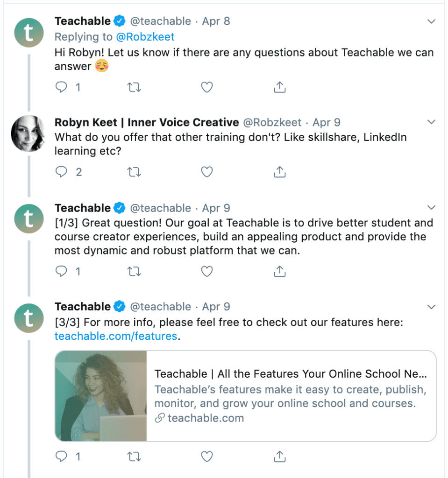
Task: Open the Teachable features link preview card
Action: coord(246,396)
